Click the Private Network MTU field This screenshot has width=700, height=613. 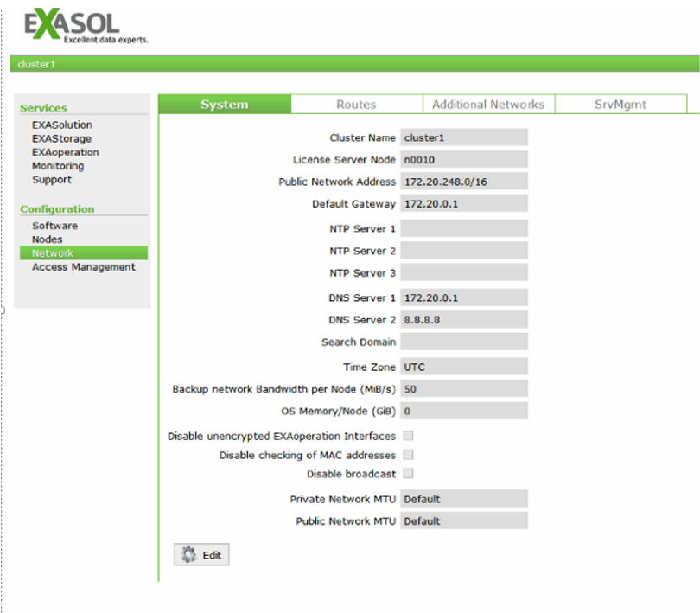[464, 499]
